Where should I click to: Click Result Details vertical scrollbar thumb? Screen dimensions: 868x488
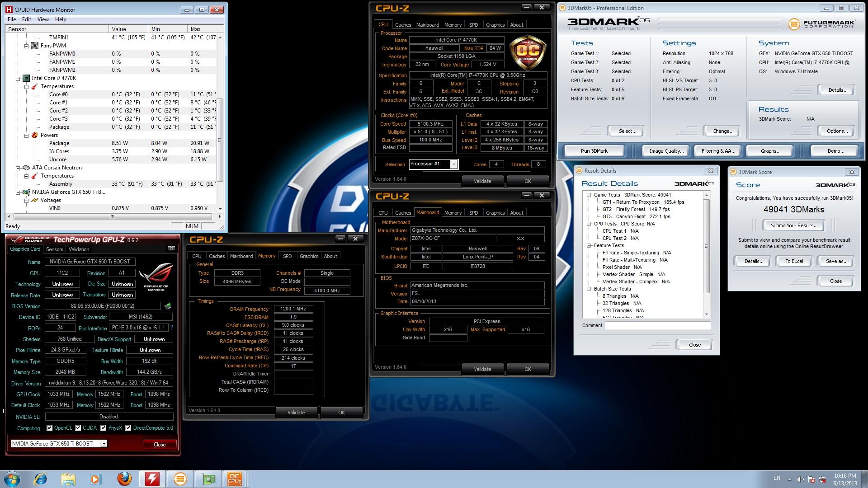707,246
